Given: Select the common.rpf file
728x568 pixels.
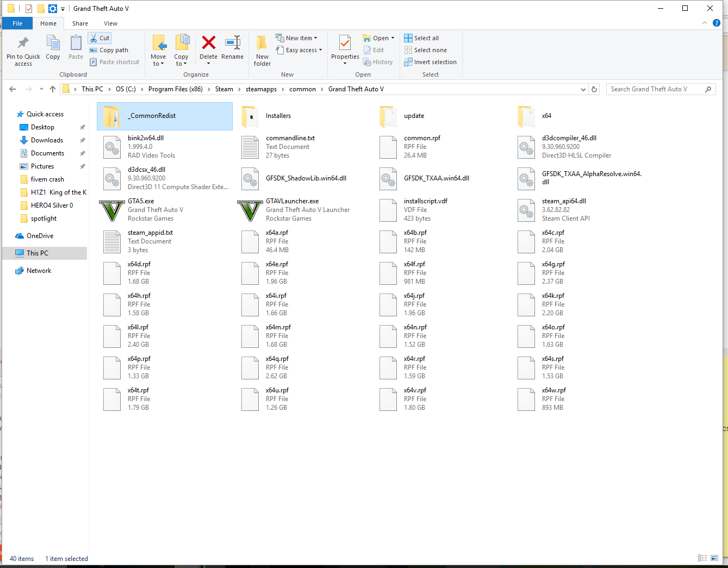Looking at the screenshot, I should [x=410, y=147].
